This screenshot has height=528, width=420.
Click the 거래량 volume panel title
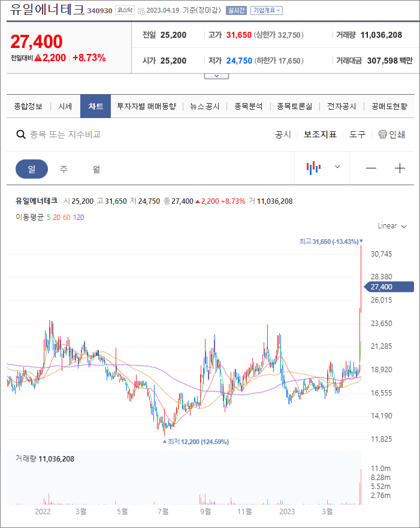(x=26, y=458)
